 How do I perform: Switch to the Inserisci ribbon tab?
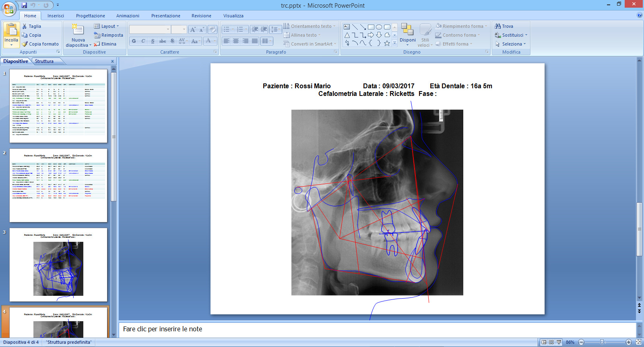[x=56, y=16]
